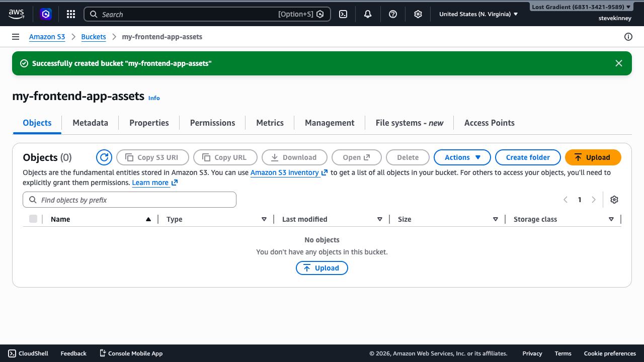Open the settings gear in top bar
This screenshot has width=644, height=362.
[x=418, y=14]
